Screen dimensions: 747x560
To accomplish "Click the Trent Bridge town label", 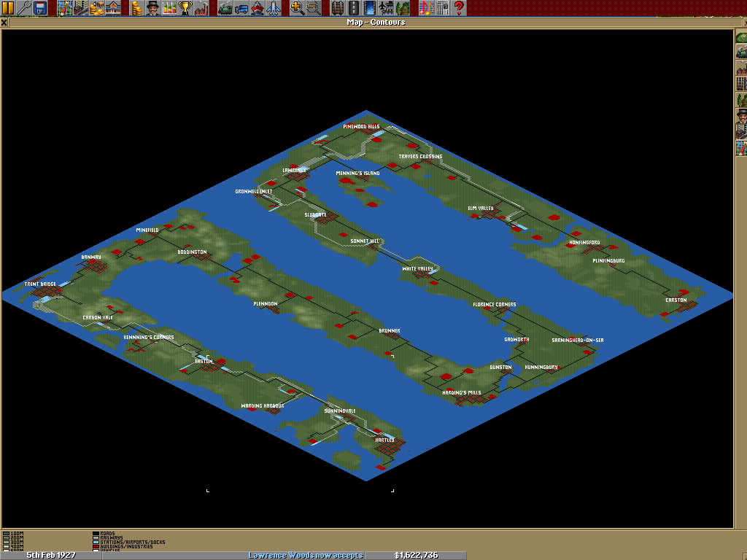I will pyautogui.click(x=41, y=284).
